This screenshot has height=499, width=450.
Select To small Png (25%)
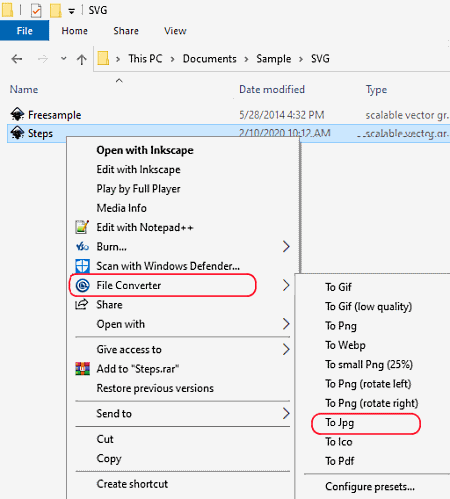pyautogui.click(x=369, y=364)
